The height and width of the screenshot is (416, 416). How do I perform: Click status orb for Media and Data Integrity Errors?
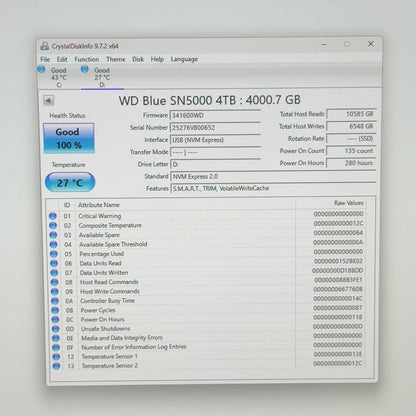coord(56,338)
